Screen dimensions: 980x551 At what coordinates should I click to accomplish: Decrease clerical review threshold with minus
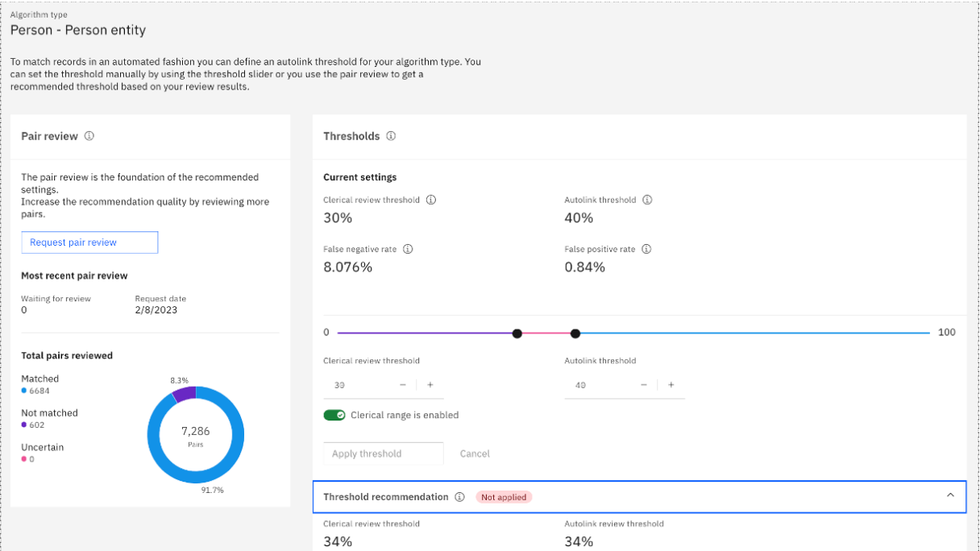(x=403, y=385)
